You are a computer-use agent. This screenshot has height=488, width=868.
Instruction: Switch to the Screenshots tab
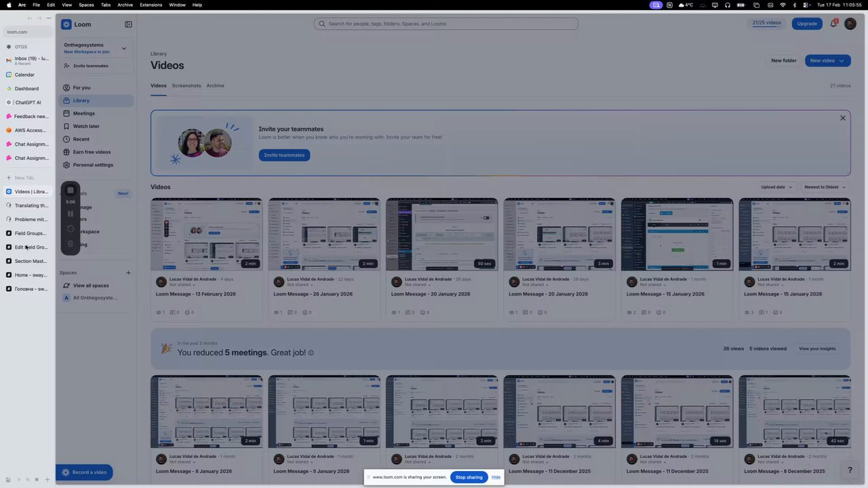click(186, 85)
